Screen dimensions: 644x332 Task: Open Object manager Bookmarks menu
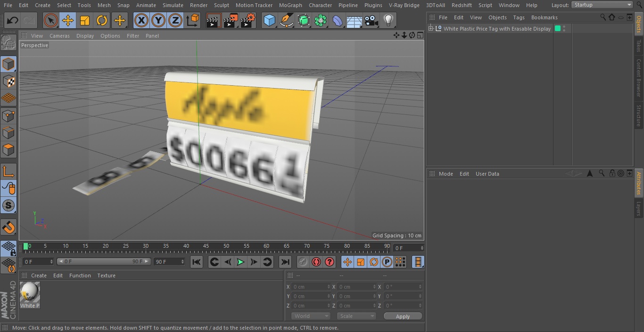544,17
